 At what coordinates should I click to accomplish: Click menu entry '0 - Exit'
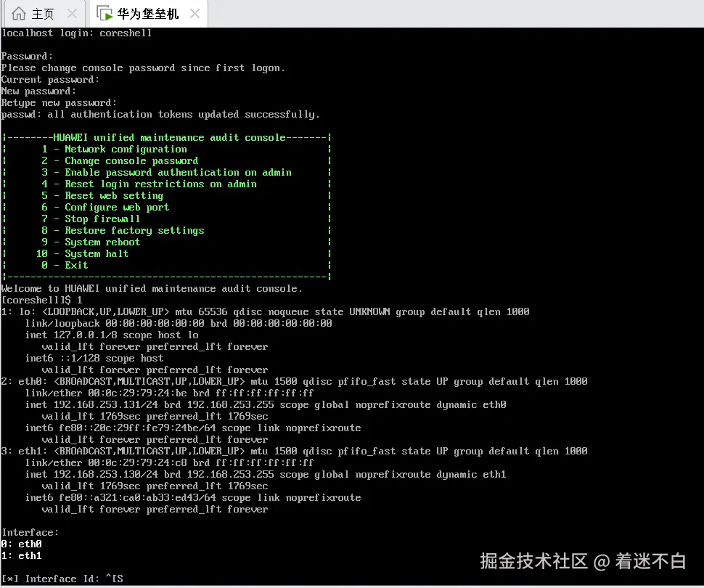tap(65, 266)
